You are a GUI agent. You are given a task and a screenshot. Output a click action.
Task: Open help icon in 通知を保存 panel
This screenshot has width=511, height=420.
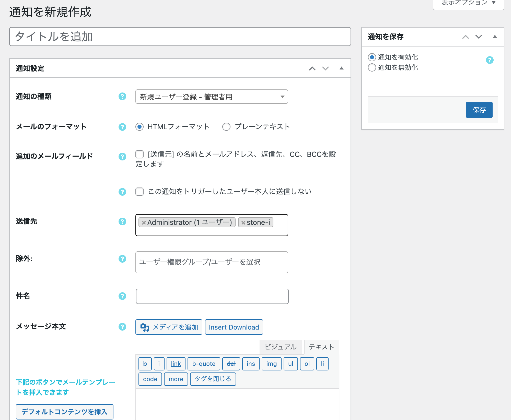[x=490, y=60]
